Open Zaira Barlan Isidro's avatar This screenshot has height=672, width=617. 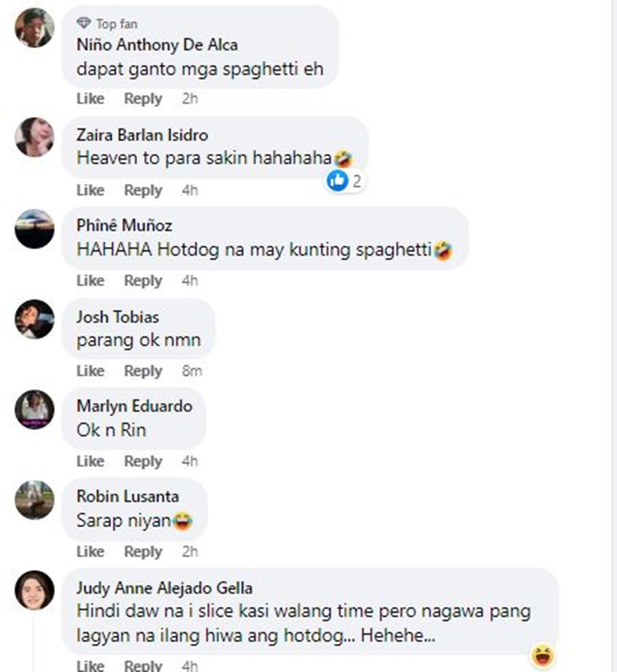(x=35, y=137)
